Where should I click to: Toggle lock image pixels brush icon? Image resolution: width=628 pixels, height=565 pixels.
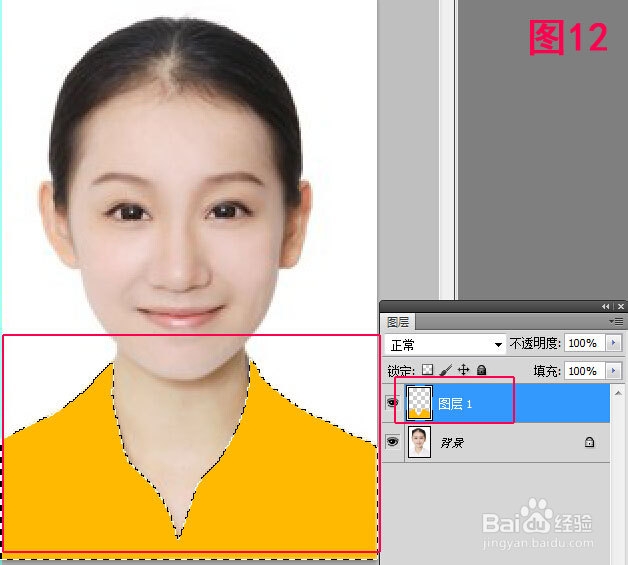click(x=445, y=370)
